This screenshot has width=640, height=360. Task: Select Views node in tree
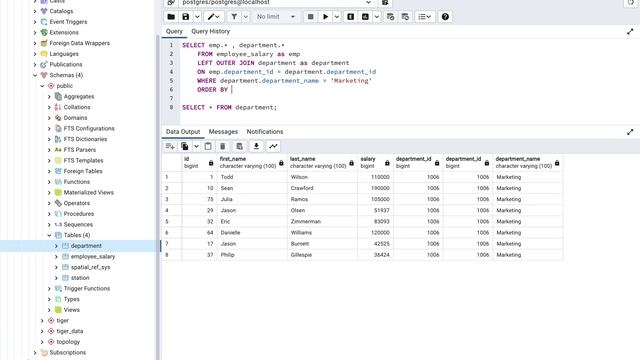(71, 310)
